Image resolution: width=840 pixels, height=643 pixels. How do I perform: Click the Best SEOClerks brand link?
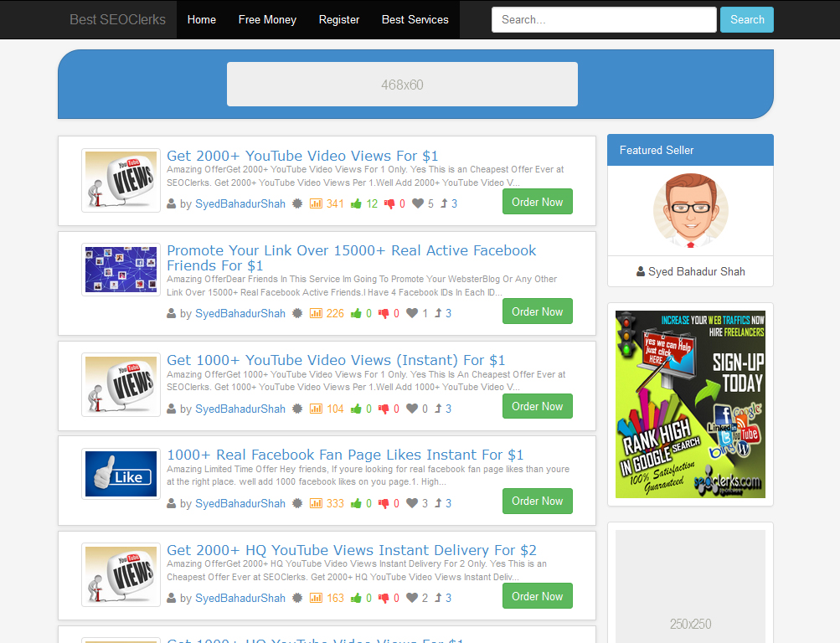[117, 20]
